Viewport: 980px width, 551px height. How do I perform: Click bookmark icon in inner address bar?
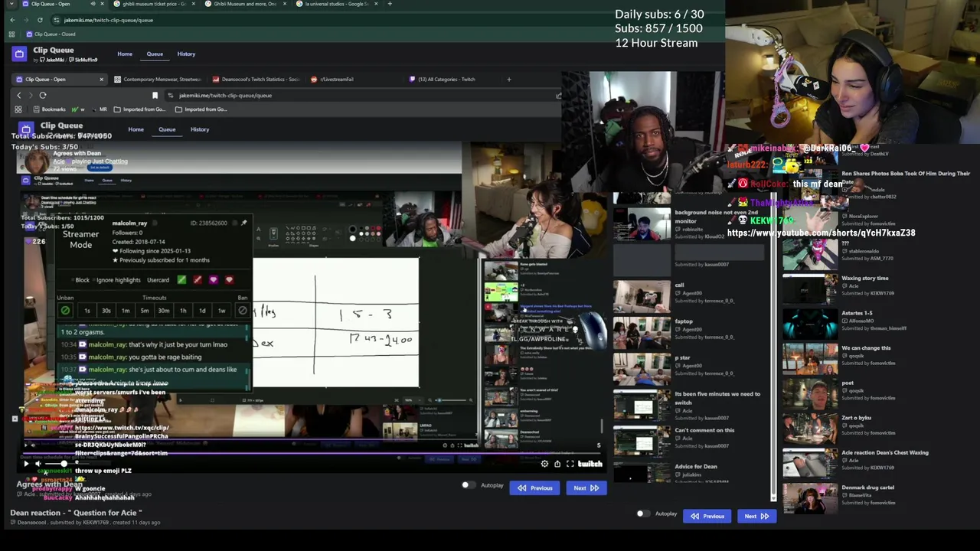coord(155,96)
